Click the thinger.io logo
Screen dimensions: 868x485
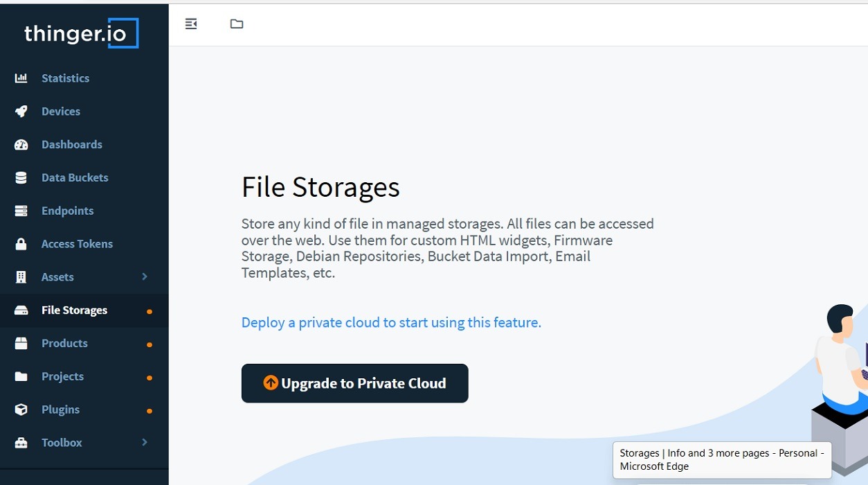click(x=82, y=33)
